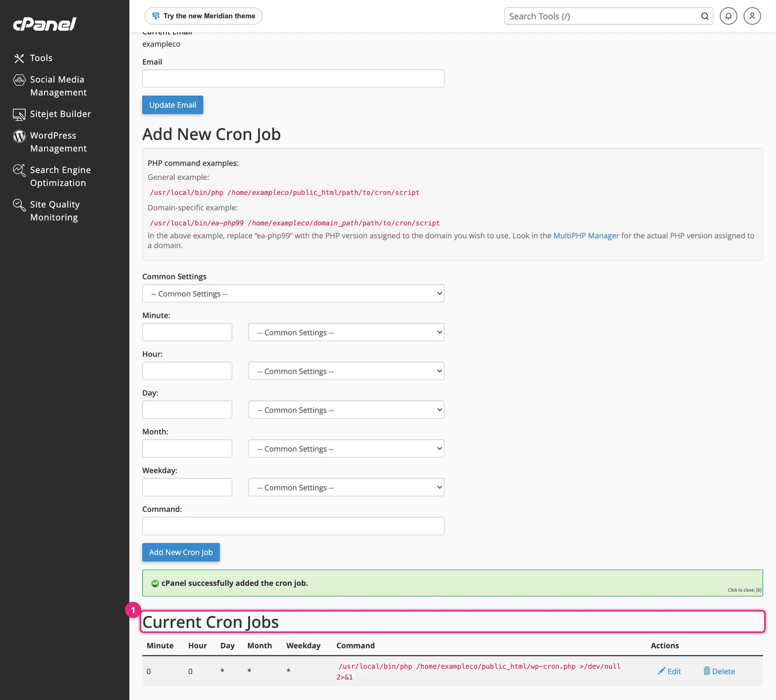
Task: Click the Site Quality Monitoring magnifier icon
Action: (19, 205)
